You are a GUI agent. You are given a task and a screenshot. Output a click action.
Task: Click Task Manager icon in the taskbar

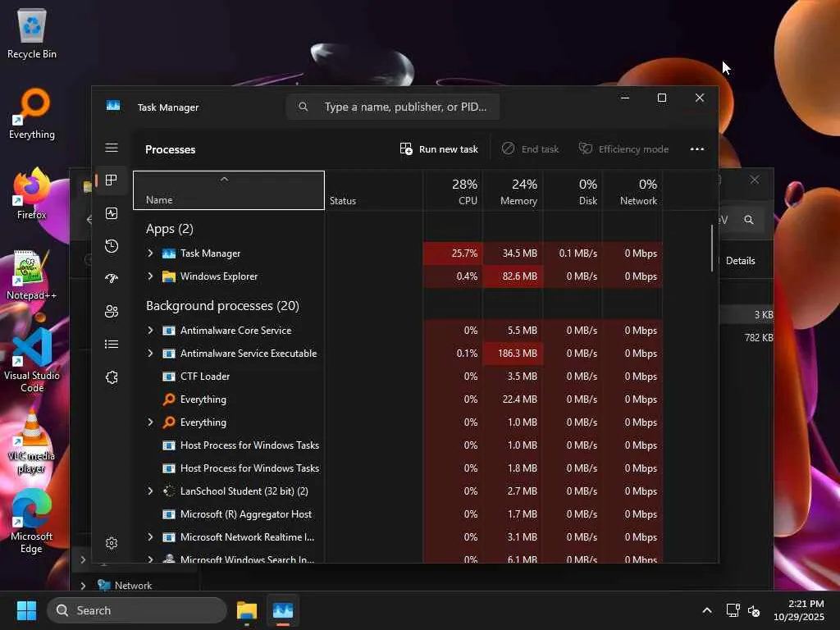(283, 610)
